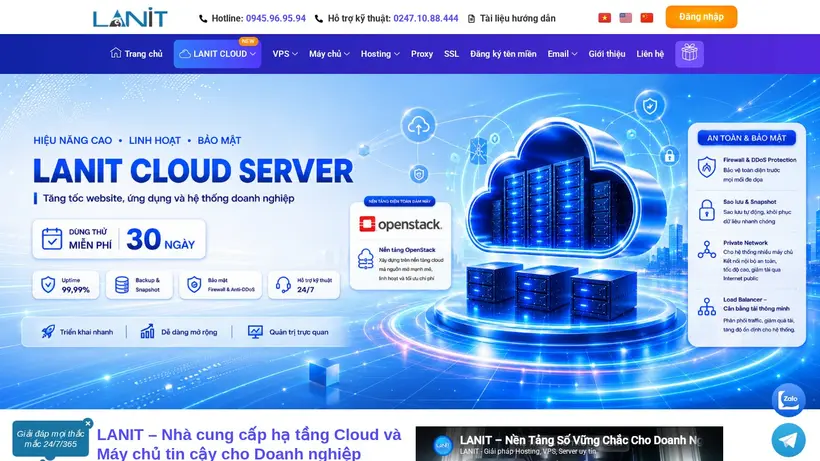Viewport: 820px width, 461px height.
Task: Click the calendar icon in free trial badge
Action: [x=52, y=238]
